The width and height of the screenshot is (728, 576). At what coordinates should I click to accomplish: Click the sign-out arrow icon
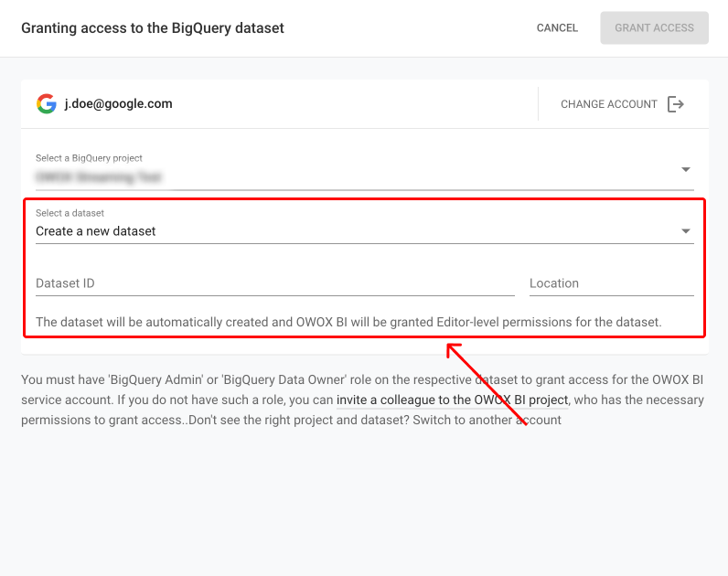click(676, 104)
